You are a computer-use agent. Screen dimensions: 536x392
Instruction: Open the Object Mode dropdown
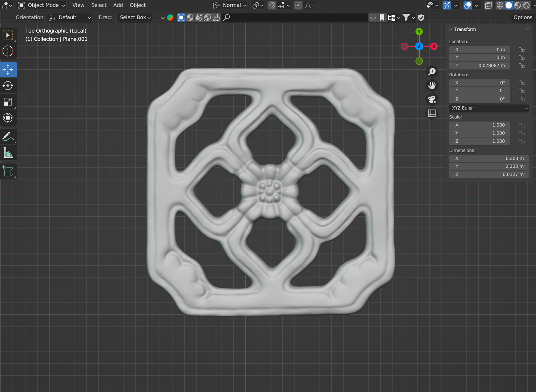pyautogui.click(x=42, y=5)
